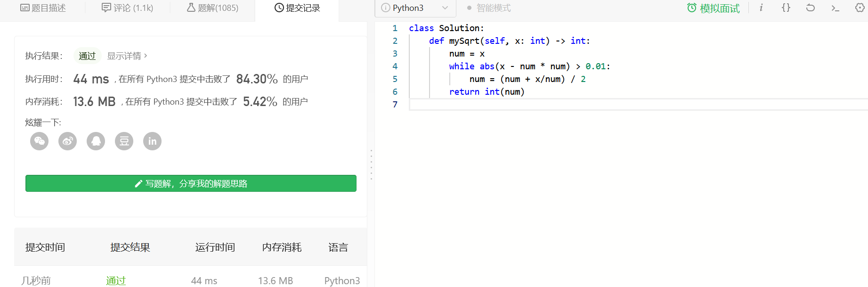Click the 提交结果 column header
868x287 pixels.
pos(130,247)
